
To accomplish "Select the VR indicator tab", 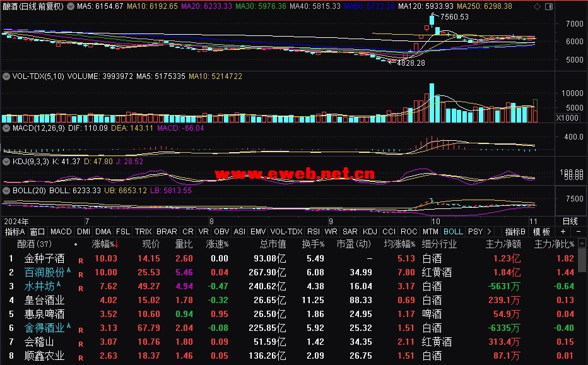I will [203, 232].
